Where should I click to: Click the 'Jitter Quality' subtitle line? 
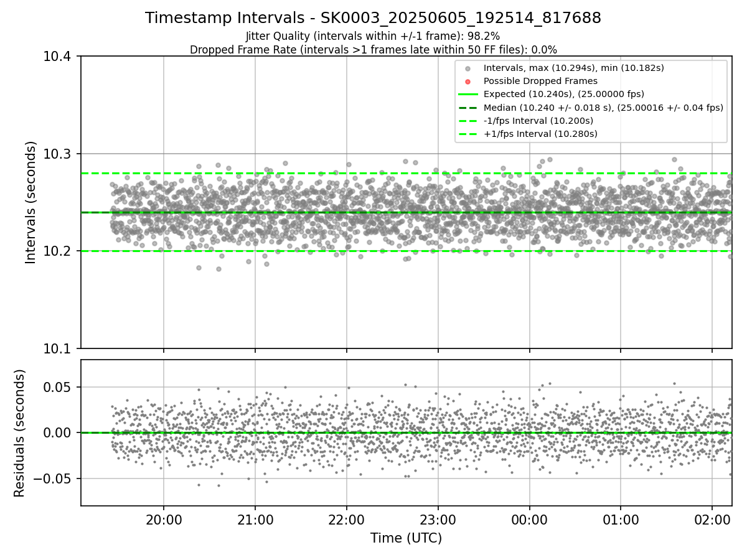click(373, 36)
